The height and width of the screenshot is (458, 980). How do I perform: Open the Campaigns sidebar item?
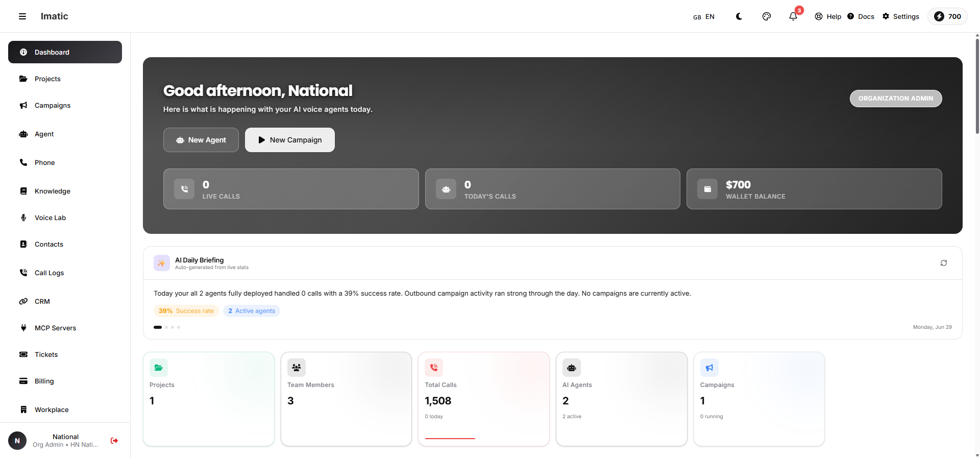click(65, 105)
